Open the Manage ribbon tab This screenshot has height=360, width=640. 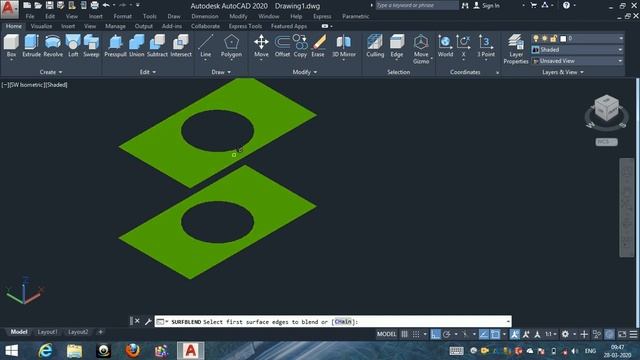point(115,26)
